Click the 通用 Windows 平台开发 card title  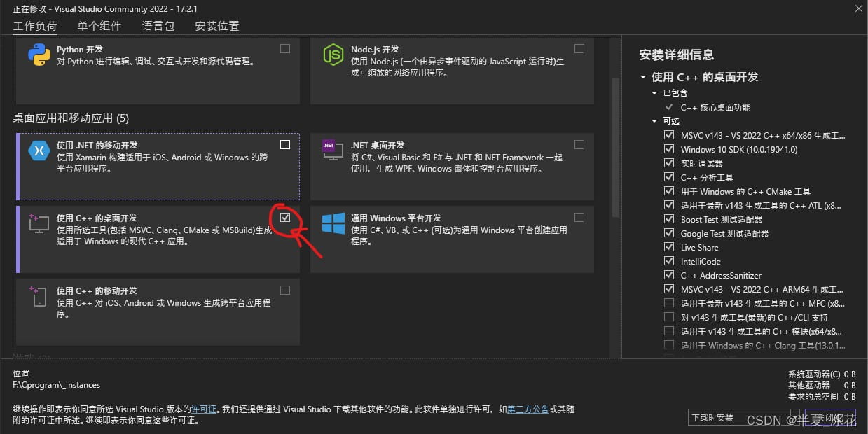pos(396,218)
